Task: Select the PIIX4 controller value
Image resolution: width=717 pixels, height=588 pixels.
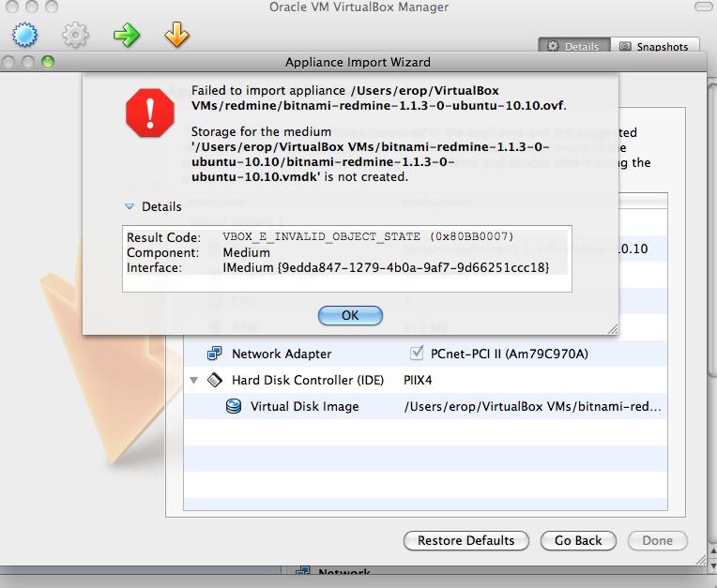Action: click(x=418, y=380)
